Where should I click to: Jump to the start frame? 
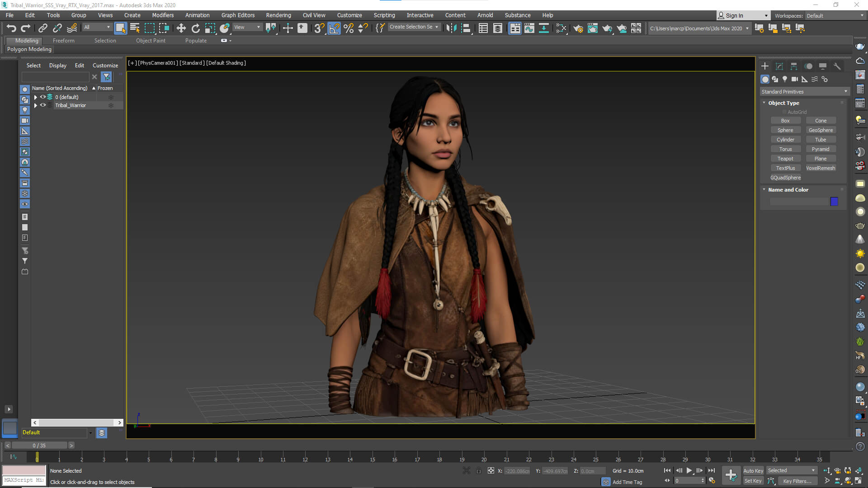pyautogui.click(x=667, y=470)
